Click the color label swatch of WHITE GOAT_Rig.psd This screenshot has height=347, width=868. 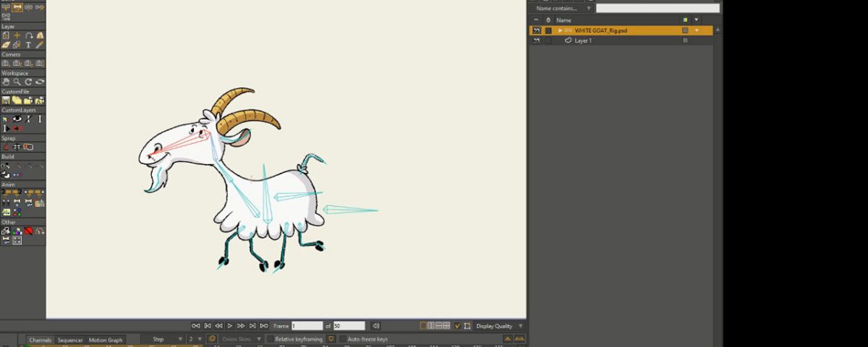tap(685, 30)
